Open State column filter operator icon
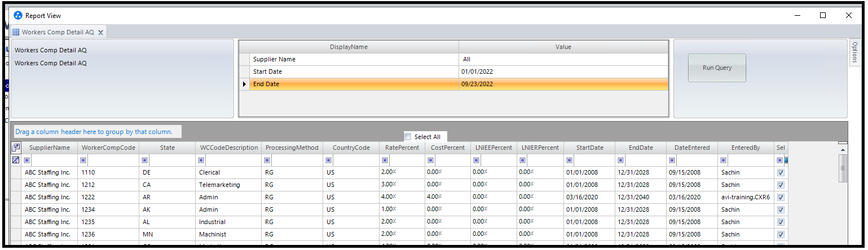The width and height of the screenshot is (868, 250). pos(146,160)
